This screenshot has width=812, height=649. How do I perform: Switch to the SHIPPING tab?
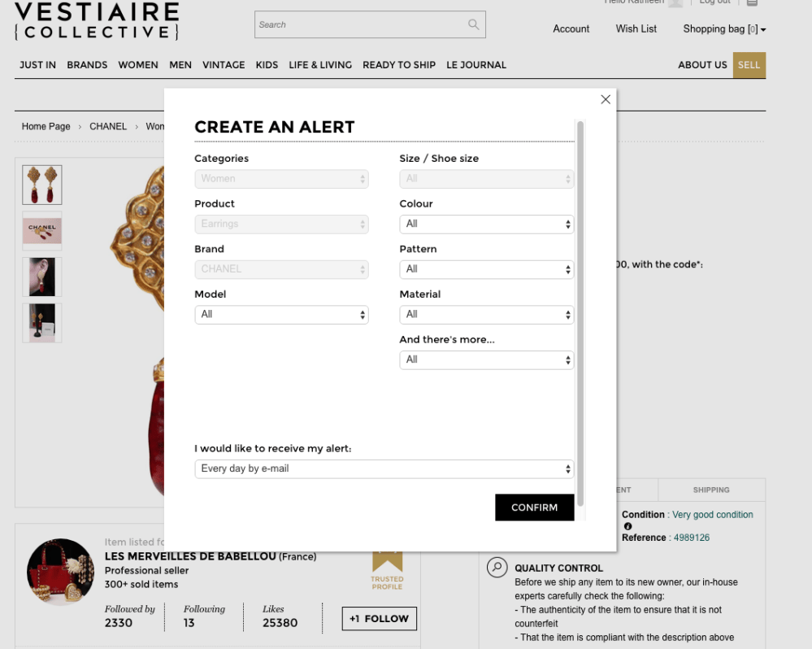(711, 490)
